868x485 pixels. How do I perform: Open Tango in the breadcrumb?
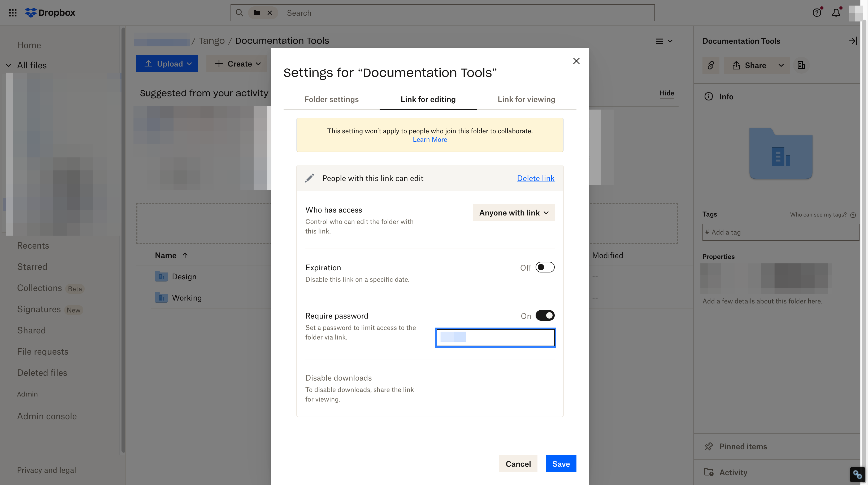pos(211,41)
